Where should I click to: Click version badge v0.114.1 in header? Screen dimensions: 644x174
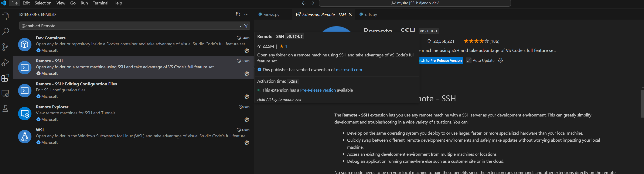pos(429,31)
